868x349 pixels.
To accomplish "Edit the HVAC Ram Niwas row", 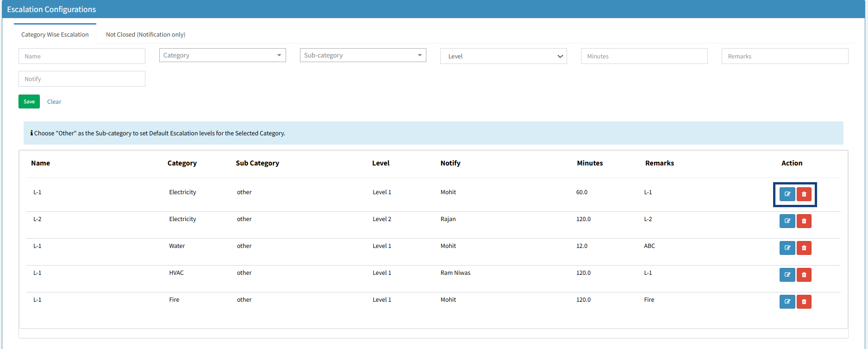I will tap(787, 275).
